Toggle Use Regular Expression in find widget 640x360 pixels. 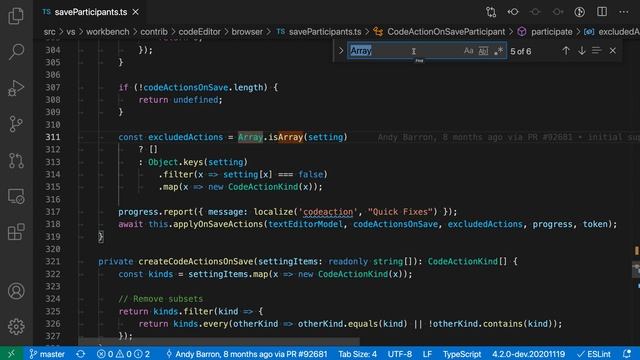coord(498,51)
